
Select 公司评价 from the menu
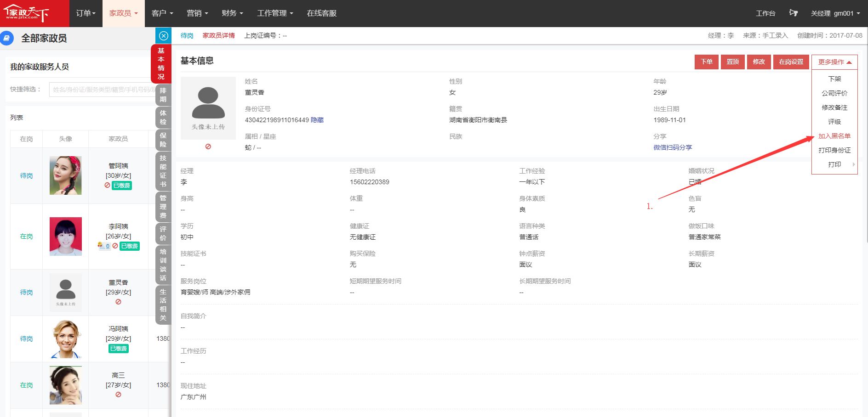(834, 93)
